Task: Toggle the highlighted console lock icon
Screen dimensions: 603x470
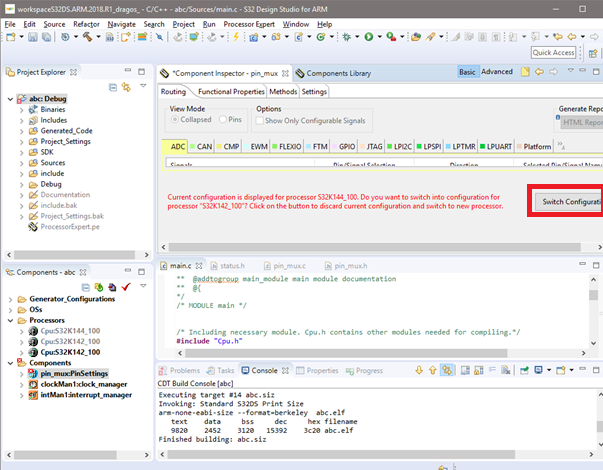Action: [446, 370]
